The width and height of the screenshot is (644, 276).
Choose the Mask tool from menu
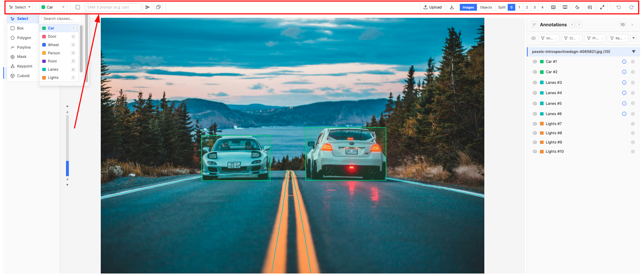23,57
